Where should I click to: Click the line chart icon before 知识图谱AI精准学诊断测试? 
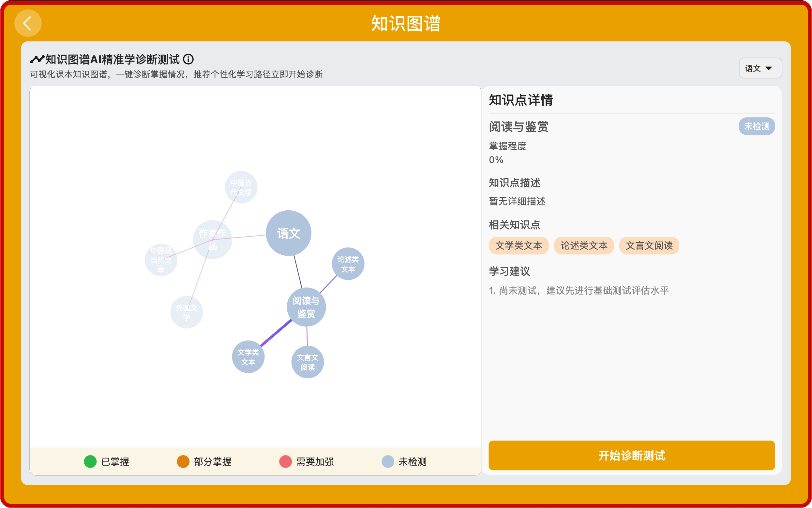[37, 59]
